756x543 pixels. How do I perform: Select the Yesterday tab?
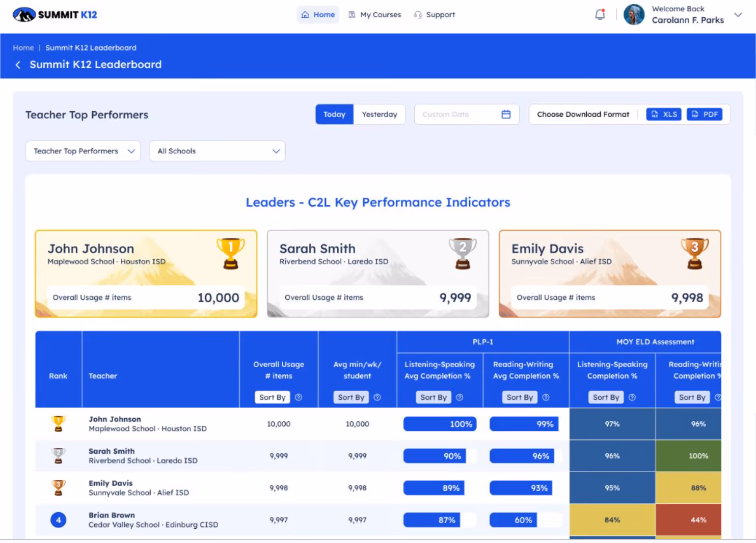click(380, 114)
